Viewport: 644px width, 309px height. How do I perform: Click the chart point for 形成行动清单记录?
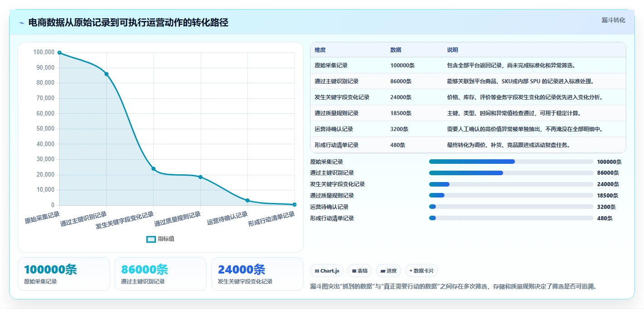295,204
